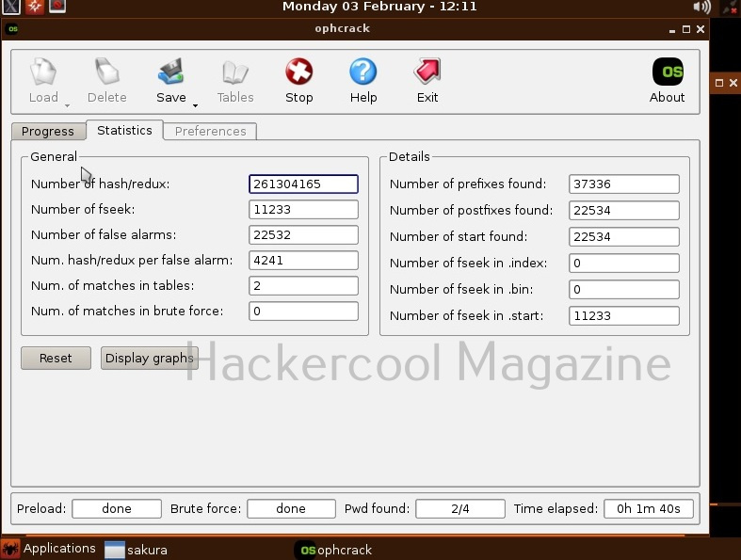Click the fseek in .index field
This screenshot has height=560, width=741.
tap(624, 264)
